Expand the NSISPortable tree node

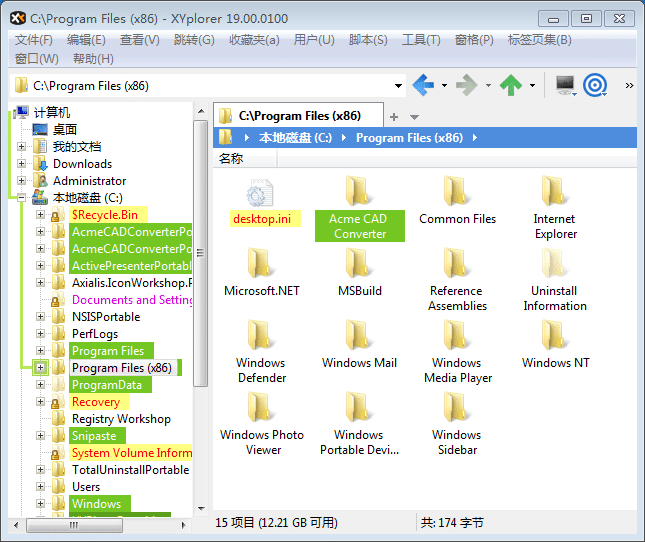40,316
